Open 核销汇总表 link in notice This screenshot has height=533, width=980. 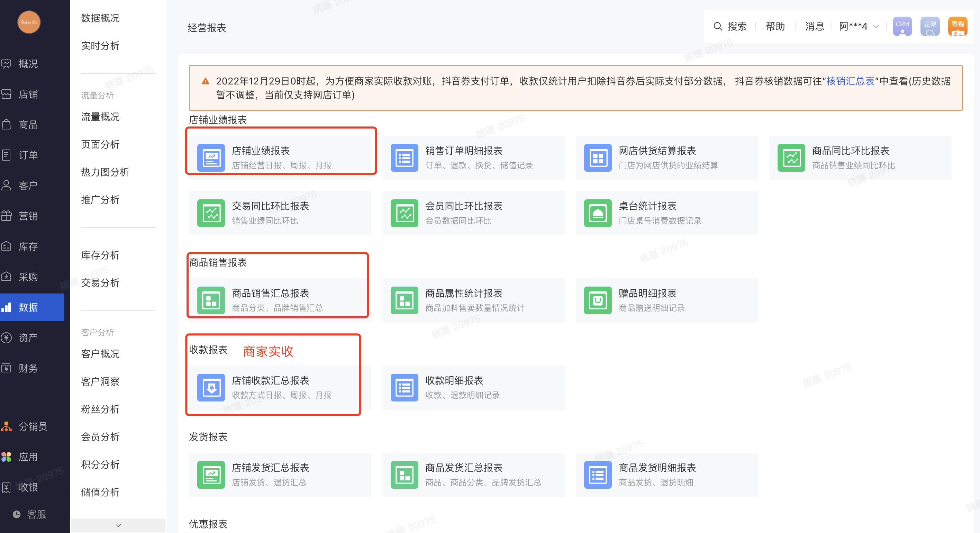point(850,81)
